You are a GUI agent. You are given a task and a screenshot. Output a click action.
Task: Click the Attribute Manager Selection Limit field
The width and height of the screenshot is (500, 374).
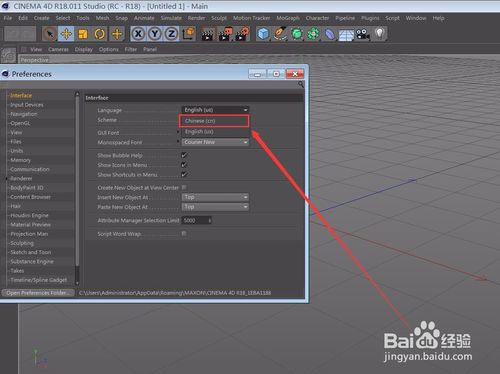(x=197, y=220)
